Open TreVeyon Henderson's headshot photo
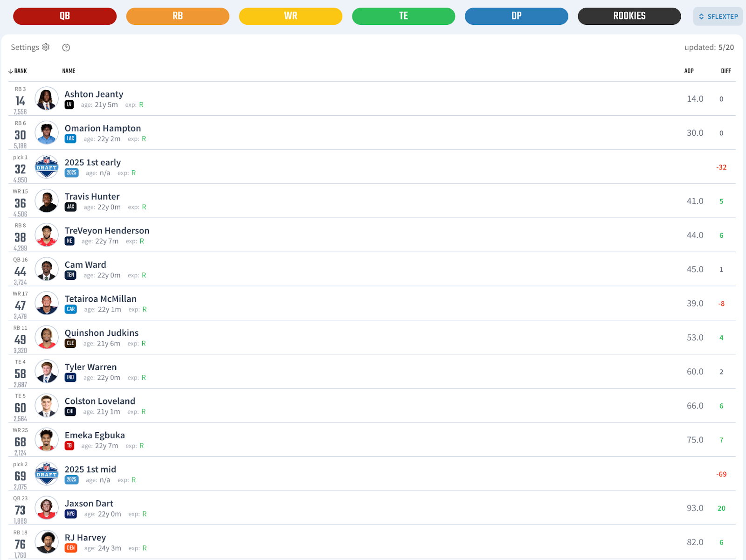The width and height of the screenshot is (746, 560). (47, 235)
